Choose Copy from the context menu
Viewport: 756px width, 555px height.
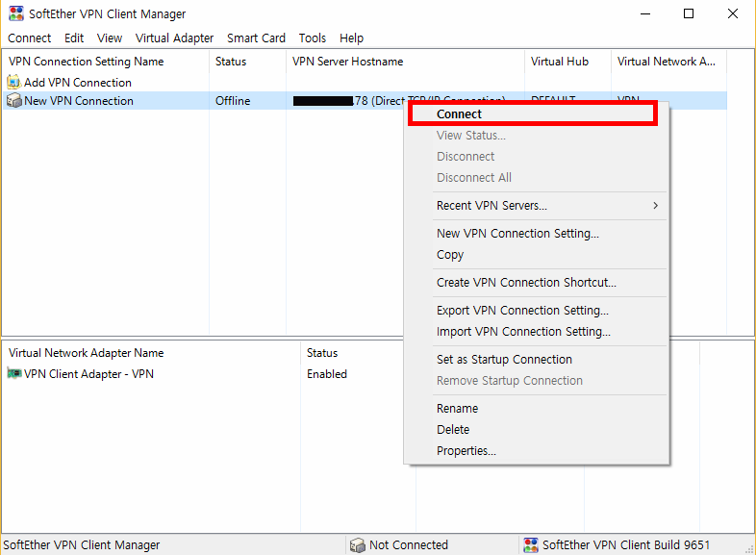536,255
